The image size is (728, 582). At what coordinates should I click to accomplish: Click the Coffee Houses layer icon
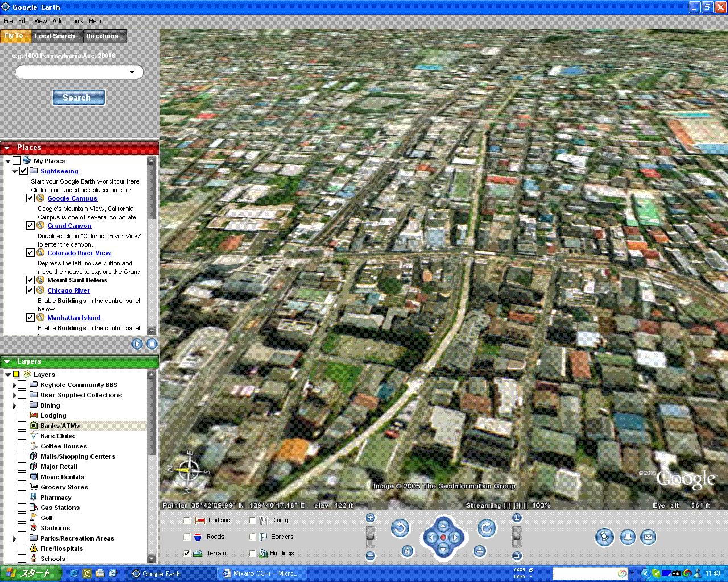click(x=34, y=446)
